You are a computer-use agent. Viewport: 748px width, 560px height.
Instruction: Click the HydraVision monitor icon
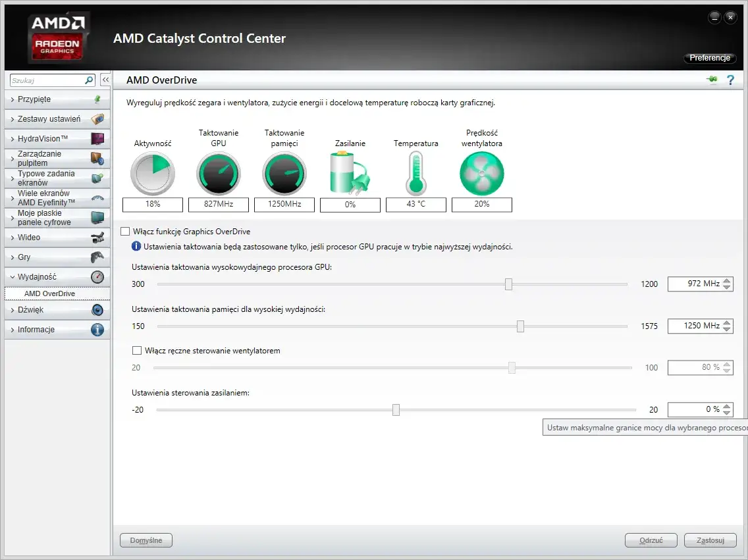(x=97, y=139)
